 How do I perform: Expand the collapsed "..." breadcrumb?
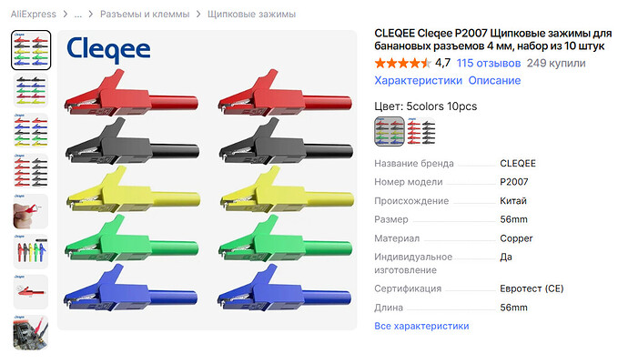click(78, 15)
